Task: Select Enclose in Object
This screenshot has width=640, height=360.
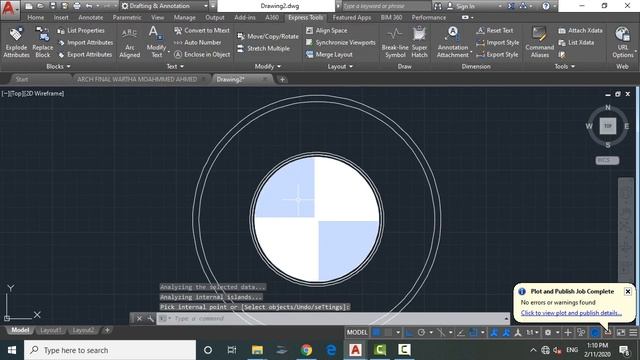Action: (202, 54)
